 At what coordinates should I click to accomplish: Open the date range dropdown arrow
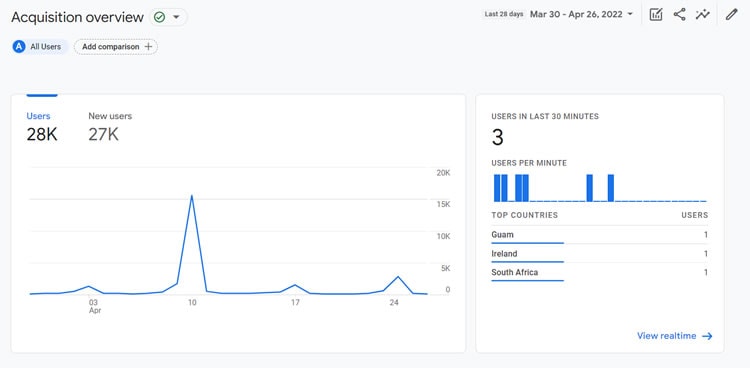[630, 14]
